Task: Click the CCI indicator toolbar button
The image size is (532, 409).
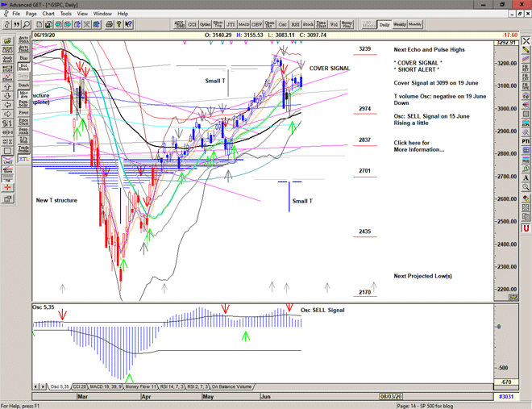Action: click(x=192, y=24)
